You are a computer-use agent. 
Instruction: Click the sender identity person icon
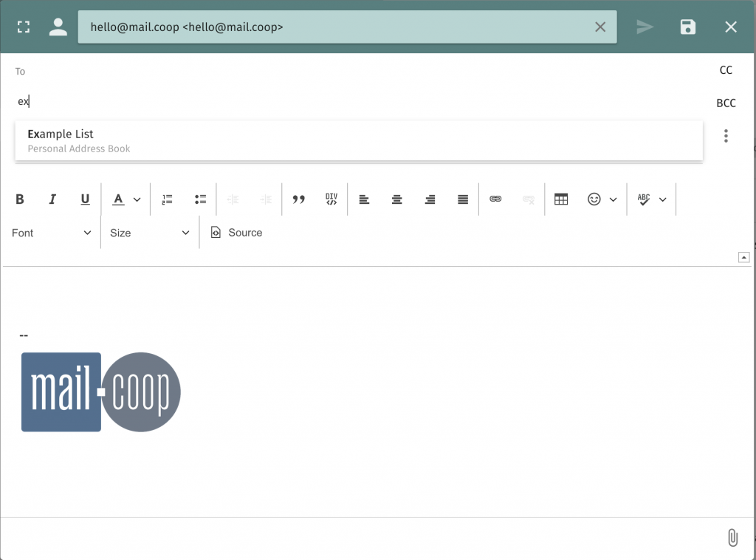(58, 27)
